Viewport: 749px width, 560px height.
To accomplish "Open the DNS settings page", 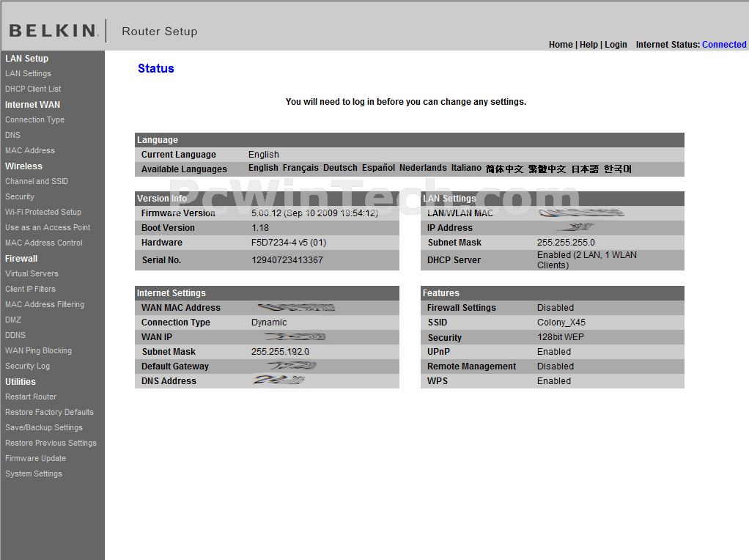I will (13, 135).
